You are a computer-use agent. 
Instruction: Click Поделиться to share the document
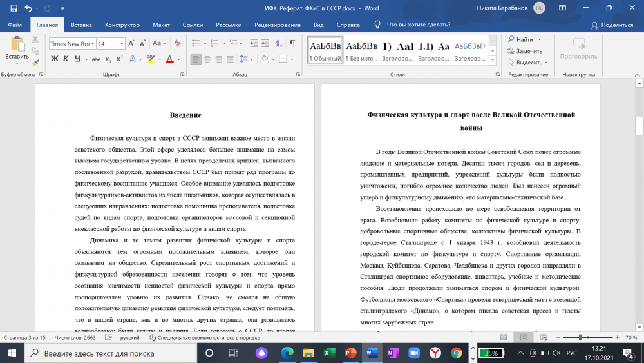(x=612, y=25)
